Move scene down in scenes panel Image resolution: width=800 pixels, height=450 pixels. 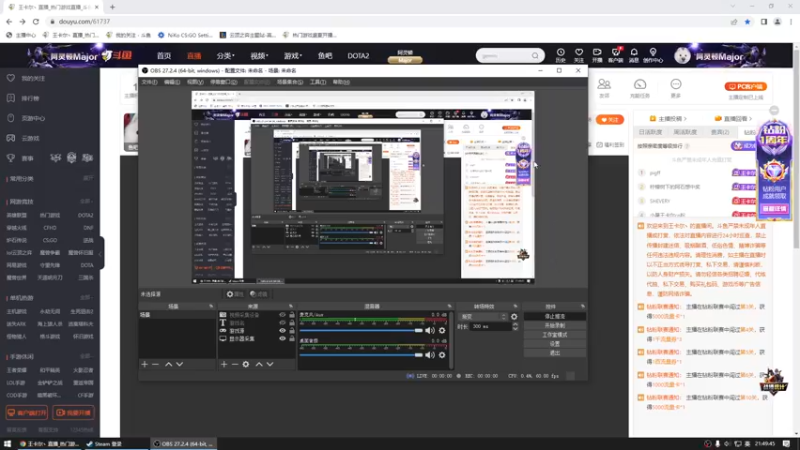coord(180,364)
